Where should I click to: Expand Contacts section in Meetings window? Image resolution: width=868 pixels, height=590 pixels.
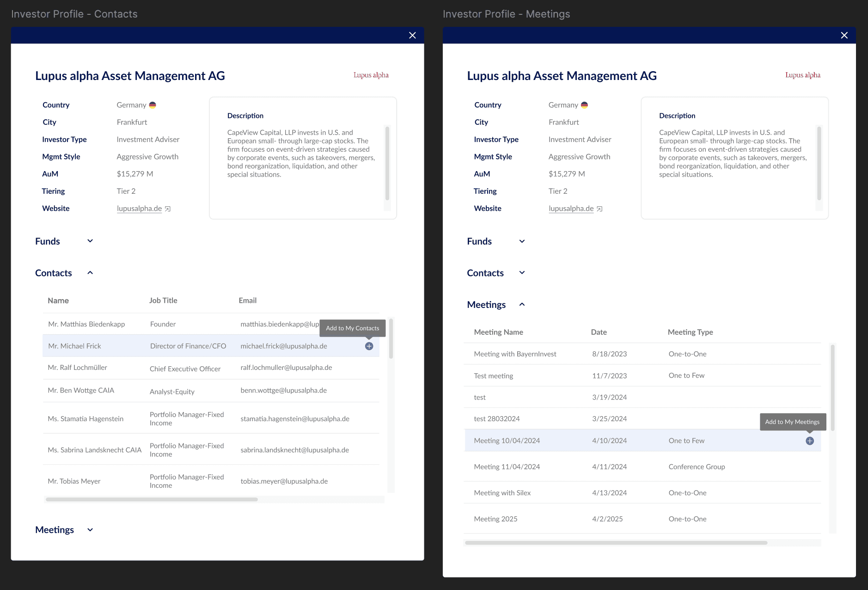[x=522, y=273]
